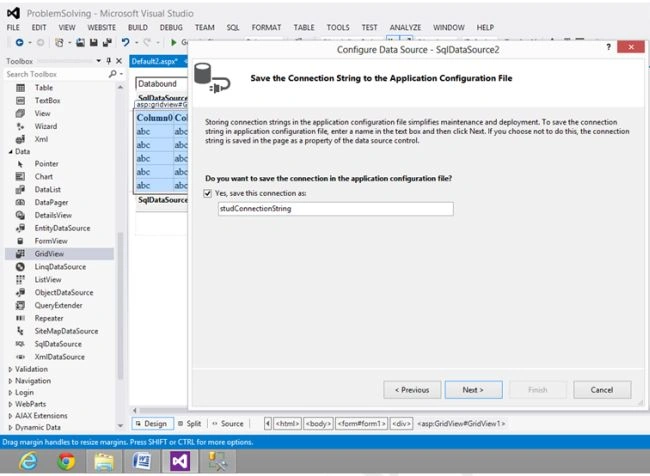Viewport: 650px width, 476px height.
Task: Click the GridView control icon in Toolbox
Action: (20, 254)
